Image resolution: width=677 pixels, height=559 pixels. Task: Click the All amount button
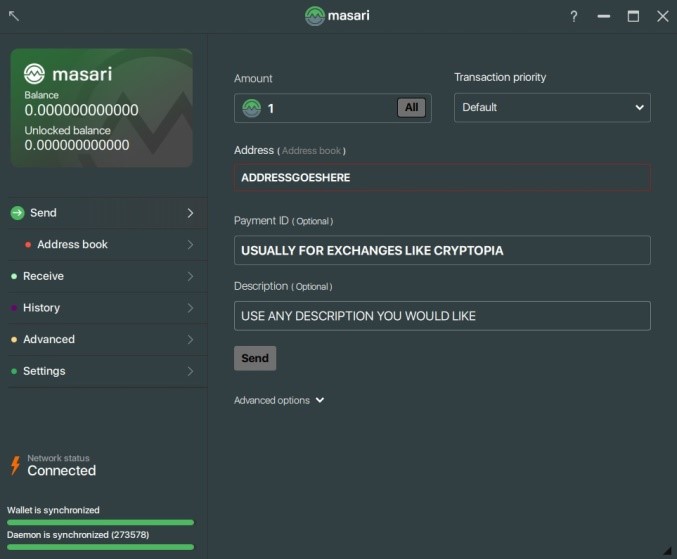(411, 107)
